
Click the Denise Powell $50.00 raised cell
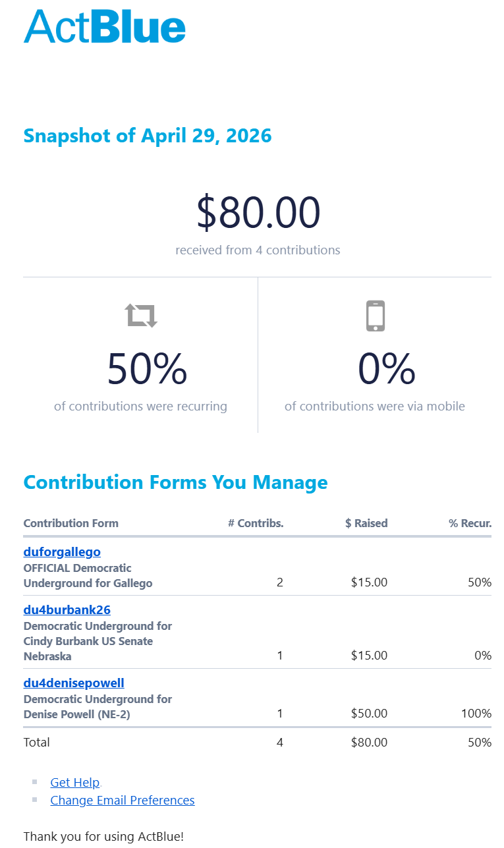click(370, 714)
